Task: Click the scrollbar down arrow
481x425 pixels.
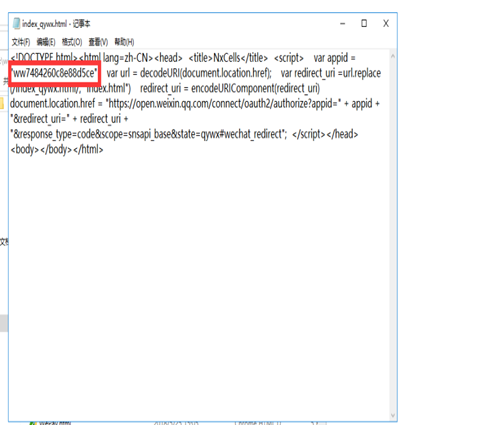Action: [393, 415]
